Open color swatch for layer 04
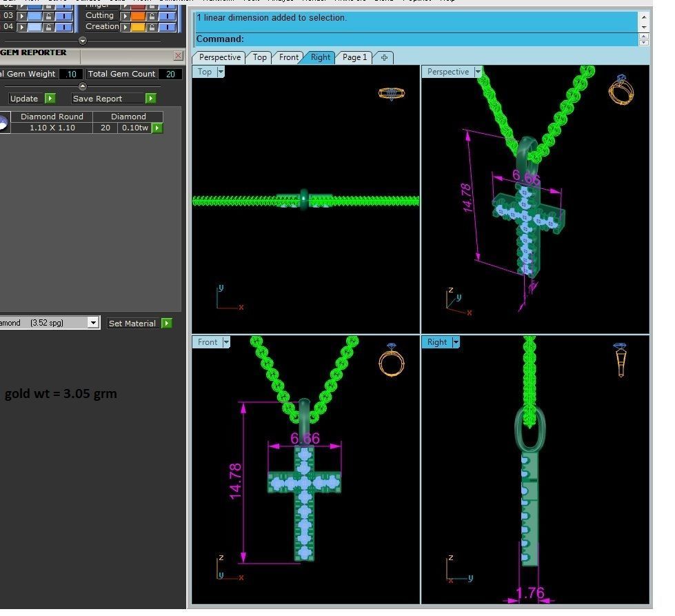The width and height of the screenshot is (675, 616). 35,27
